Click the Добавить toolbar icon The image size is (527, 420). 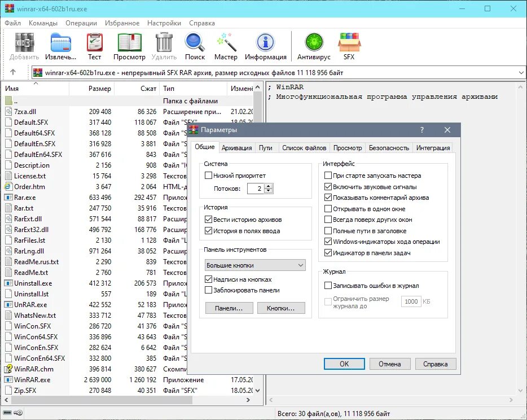click(x=24, y=42)
